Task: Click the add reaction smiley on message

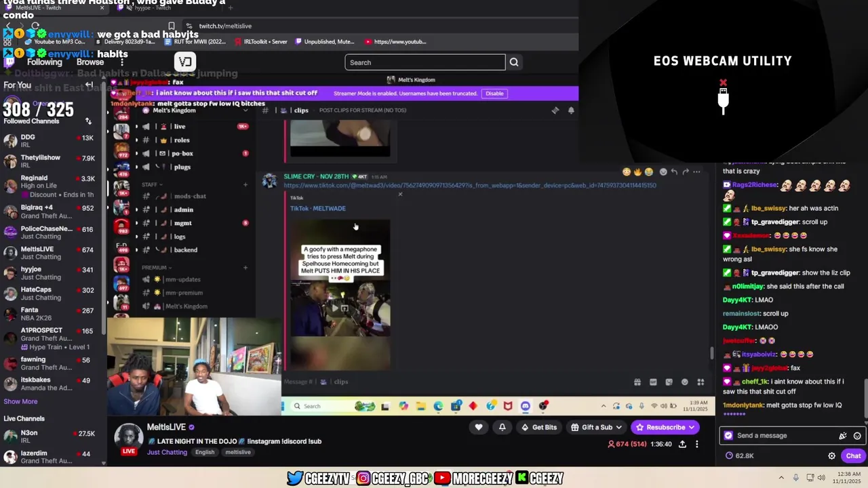Action: [x=663, y=171]
